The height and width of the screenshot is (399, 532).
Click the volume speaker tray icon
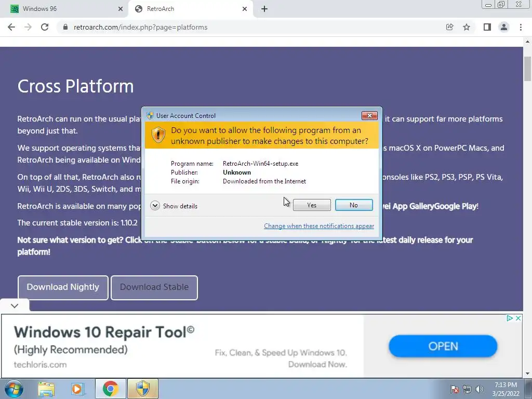point(480,390)
